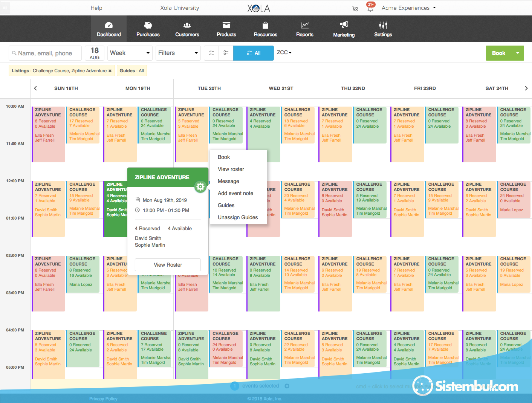Open notifications bell showing 21+

pyautogui.click(x=370, y=7)
